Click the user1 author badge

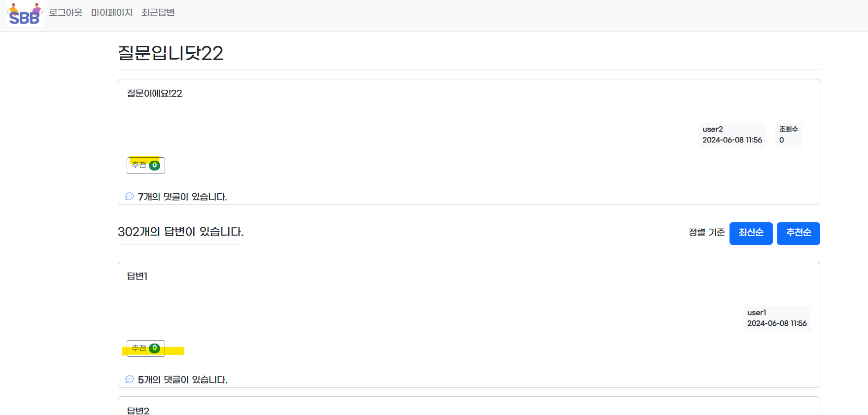[777, 318]
